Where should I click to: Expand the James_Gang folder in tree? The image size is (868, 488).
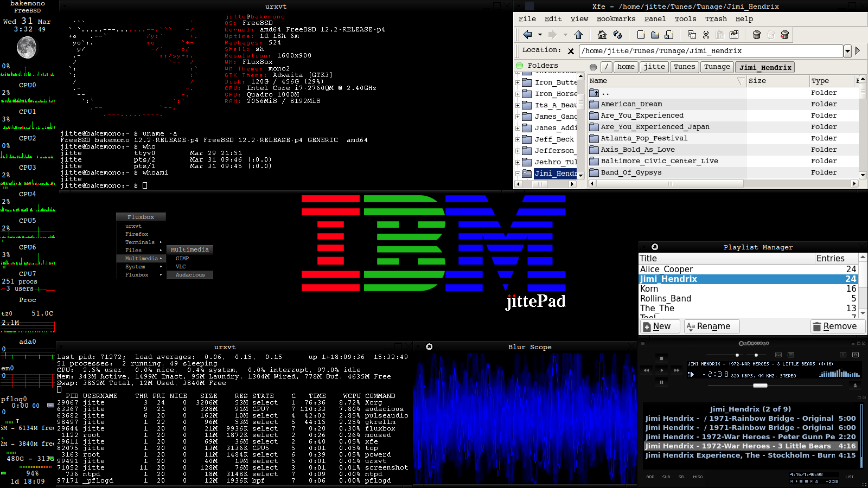pos(518,117)
